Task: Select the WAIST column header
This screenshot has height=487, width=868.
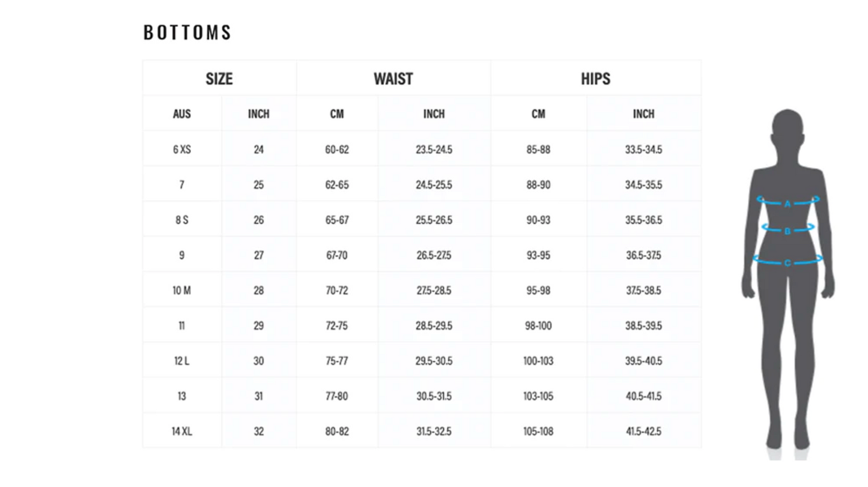Action: (393, 79)
